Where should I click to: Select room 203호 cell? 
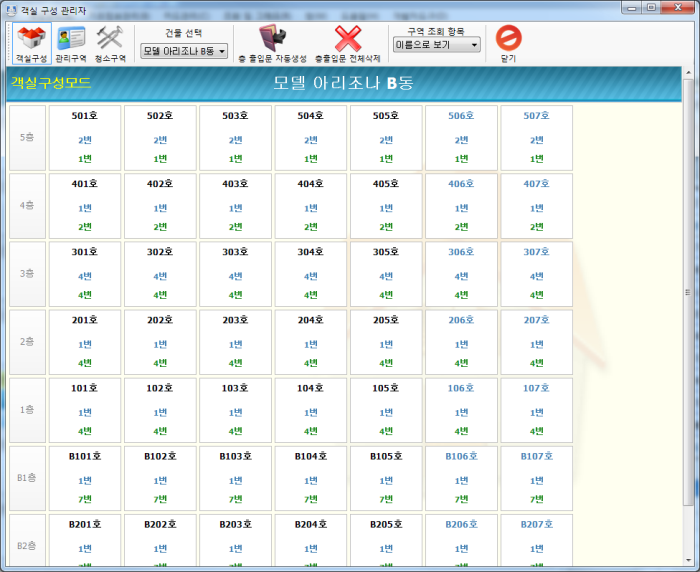click(235, 342)
